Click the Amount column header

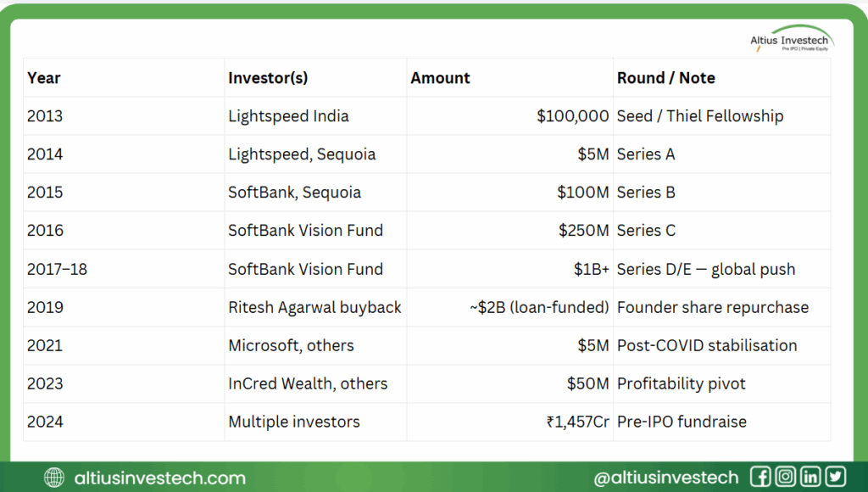441,78
